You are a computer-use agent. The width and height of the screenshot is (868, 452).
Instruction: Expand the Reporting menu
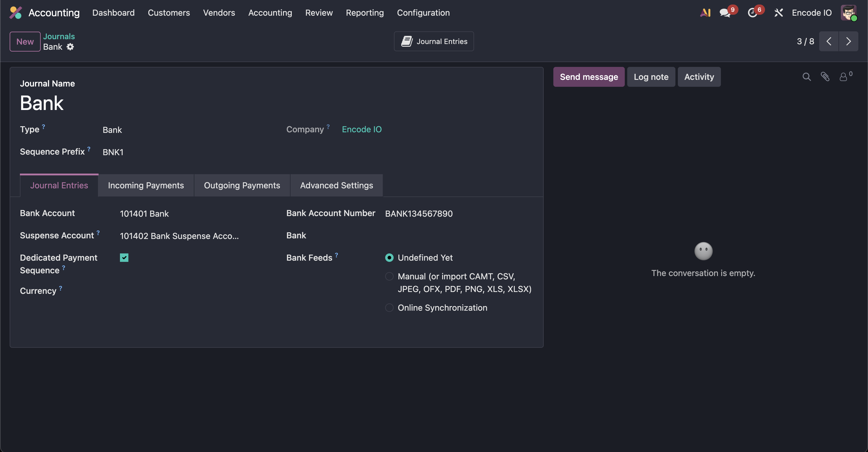click(365, 13)
